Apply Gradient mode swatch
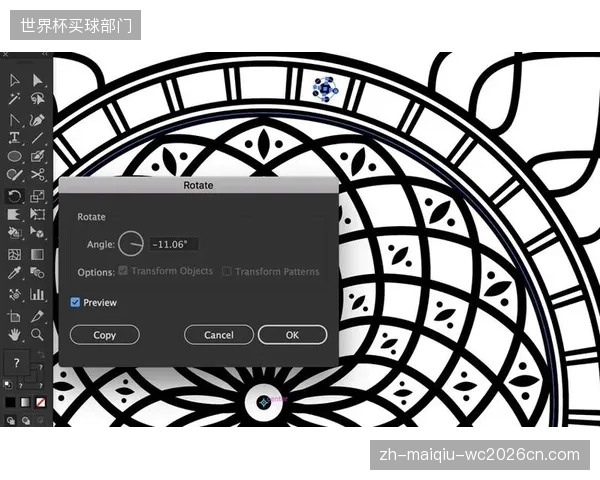600x480 pixels. click(x=25, y=402)
